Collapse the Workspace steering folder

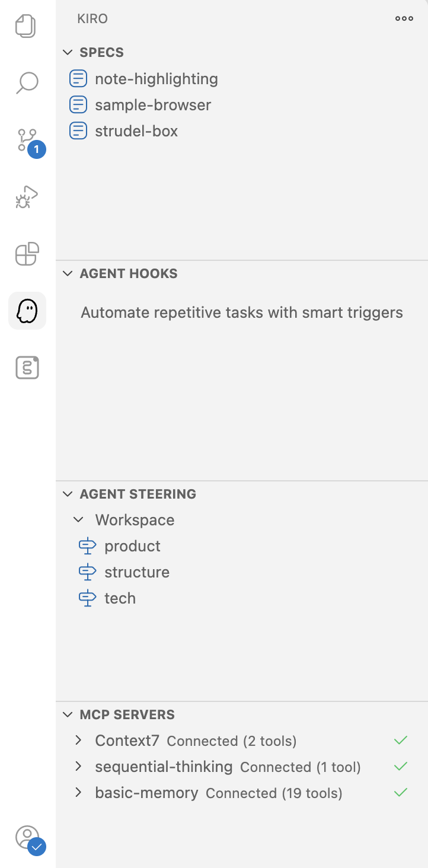point(78,520)
